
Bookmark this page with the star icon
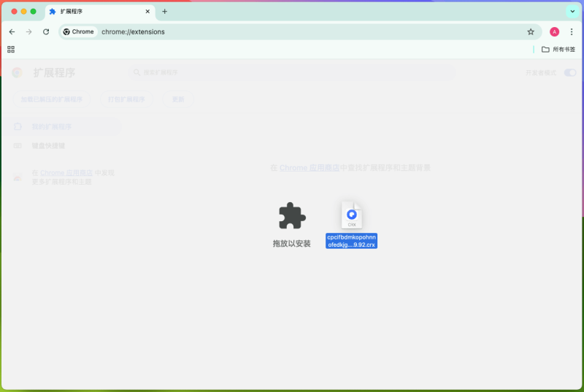(x=531, y=32)
